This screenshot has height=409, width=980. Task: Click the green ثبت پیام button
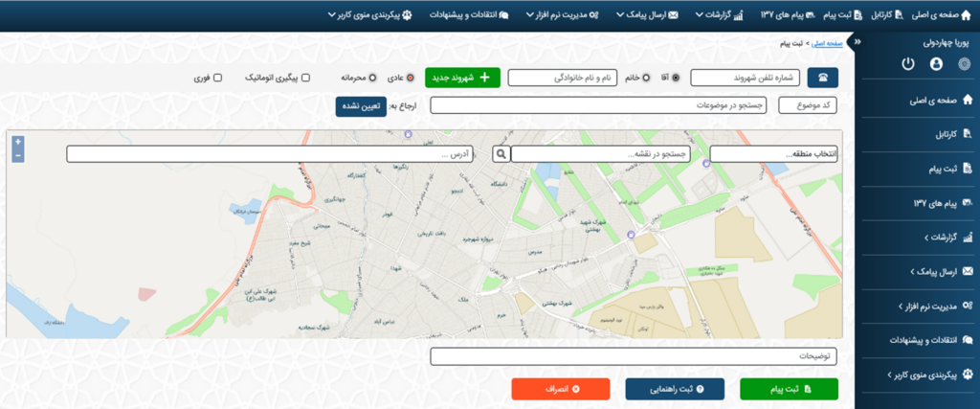click(789, 389)
